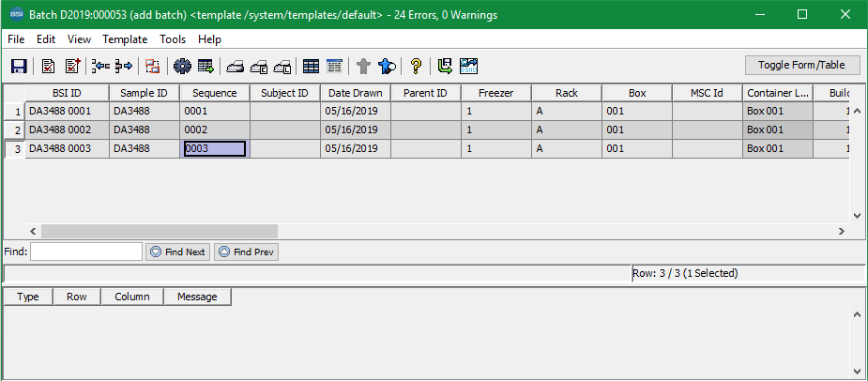Click cell DA3488 0002 in BSI ID

[x=67, y=130]
